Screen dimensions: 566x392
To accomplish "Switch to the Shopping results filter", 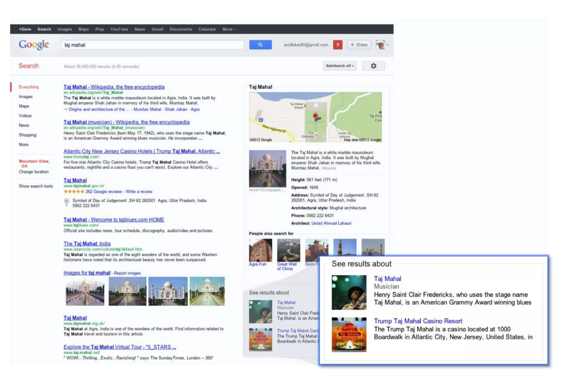I will (27, 135).
